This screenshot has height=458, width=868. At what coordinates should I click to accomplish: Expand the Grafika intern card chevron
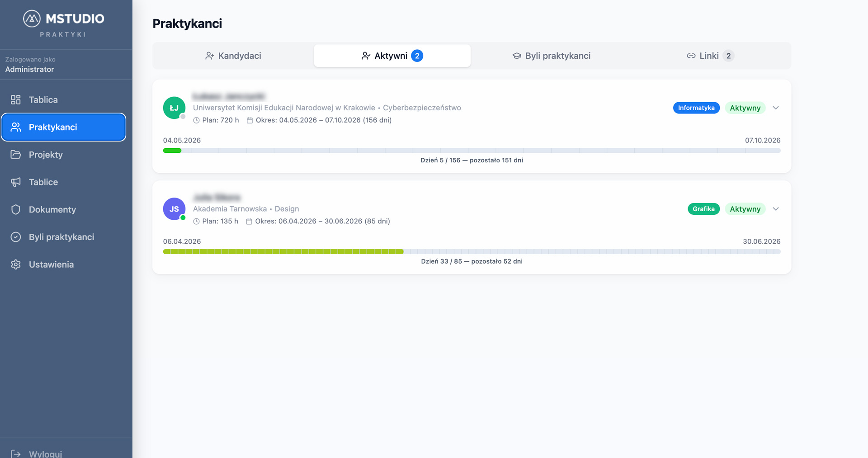pos(776,209)
